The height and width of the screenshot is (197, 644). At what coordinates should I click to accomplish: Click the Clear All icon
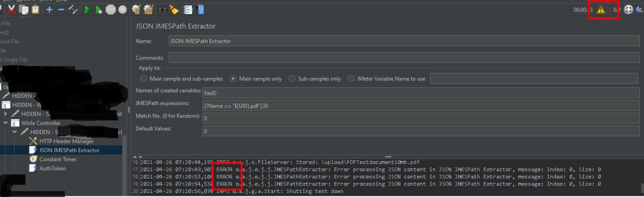(x=148, y=10)
